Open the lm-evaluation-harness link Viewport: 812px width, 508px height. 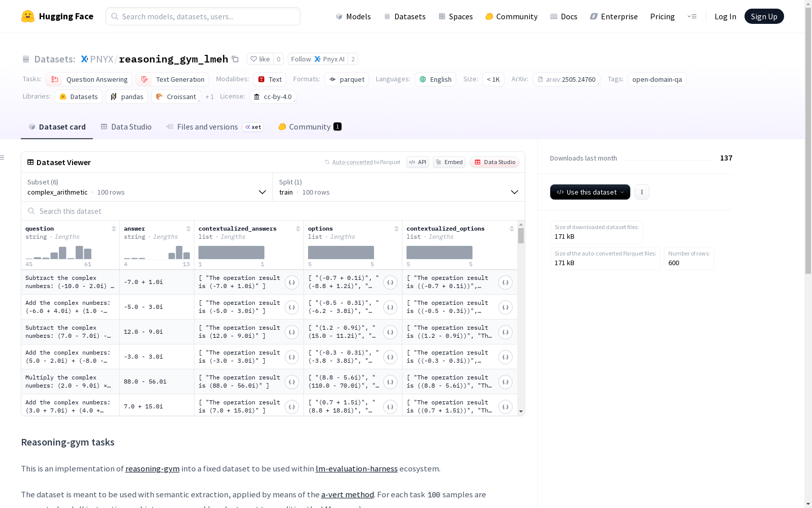tap(357, 468)
